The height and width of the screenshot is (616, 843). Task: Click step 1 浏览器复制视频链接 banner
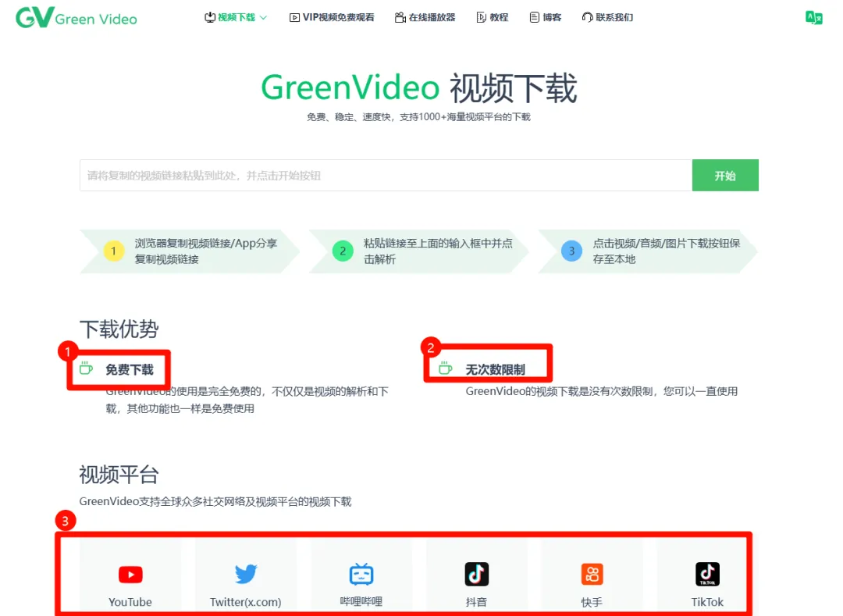pos(189,251)
